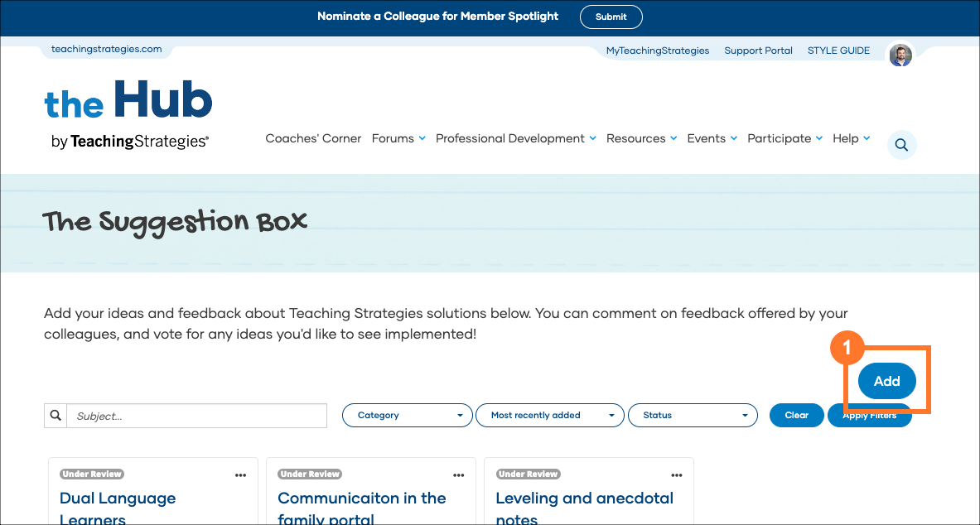The height and width of the screenshot is (525, 980).
Task: Go to Coaches' Corner
Action: 313,138
